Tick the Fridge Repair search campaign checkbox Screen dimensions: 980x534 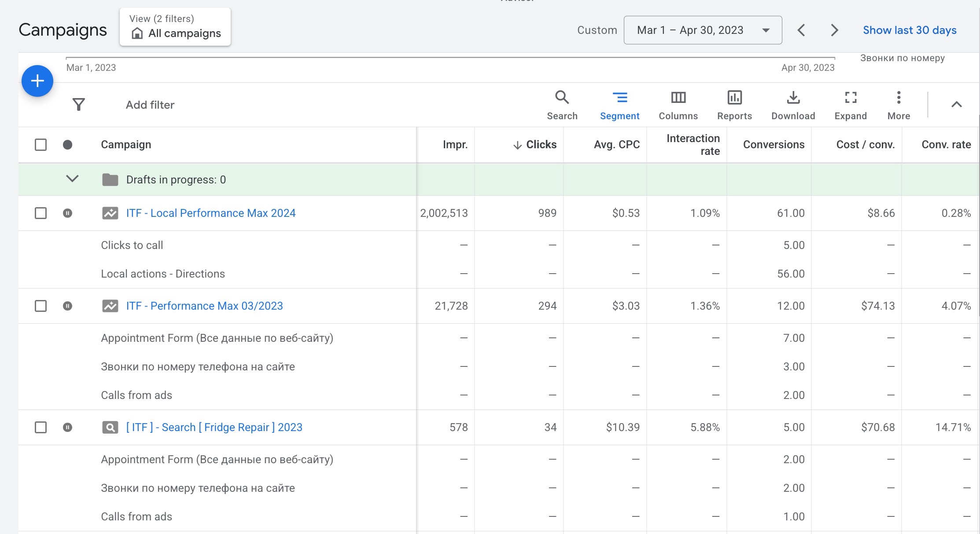(x=41, y=428)
